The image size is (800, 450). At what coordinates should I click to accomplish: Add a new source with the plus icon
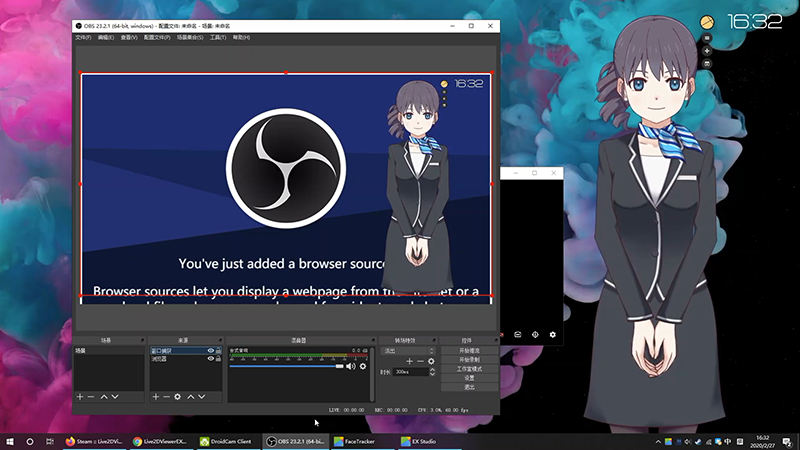coord(156,396)
